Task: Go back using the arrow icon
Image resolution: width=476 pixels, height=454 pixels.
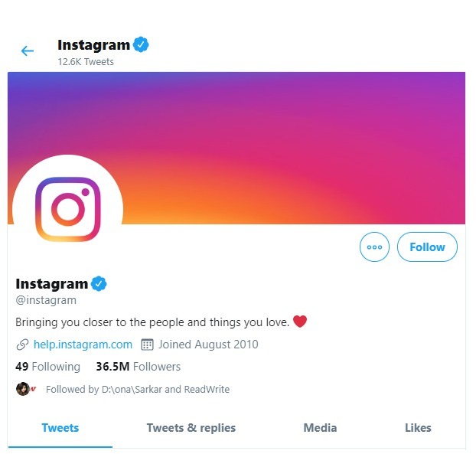Action: tap(28, 51)
